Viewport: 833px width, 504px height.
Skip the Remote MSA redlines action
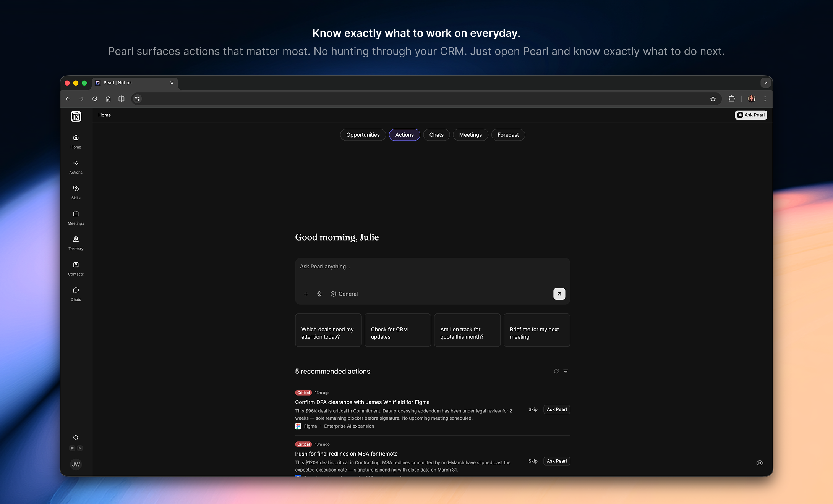point(533,461)
